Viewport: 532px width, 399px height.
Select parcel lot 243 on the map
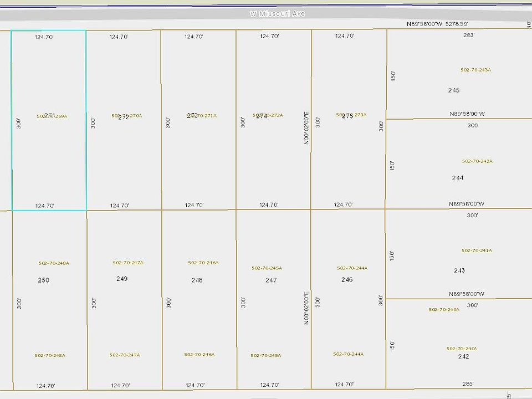point(459,270)
